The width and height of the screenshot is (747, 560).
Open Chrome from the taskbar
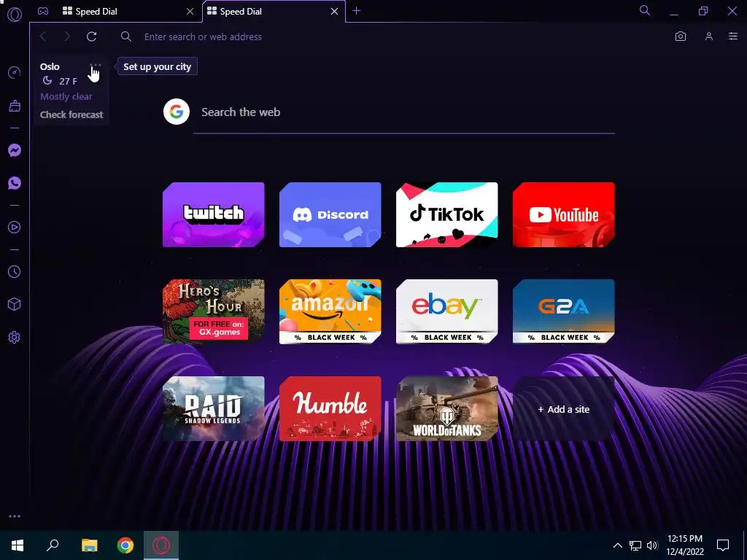125,545
